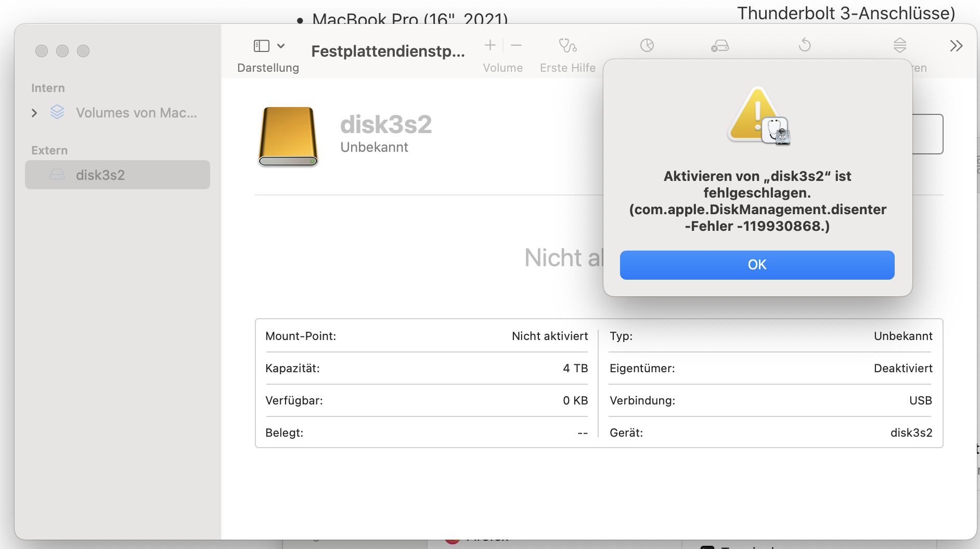Click the Erase disk toolbar icon
Image resolution: width=980 pixels, height=549 pixels.
[x=720, y=46]
